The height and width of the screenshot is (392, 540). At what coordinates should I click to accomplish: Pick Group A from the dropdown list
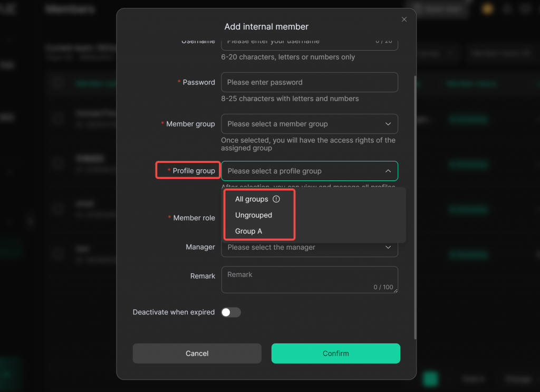(x=248, y=231)
